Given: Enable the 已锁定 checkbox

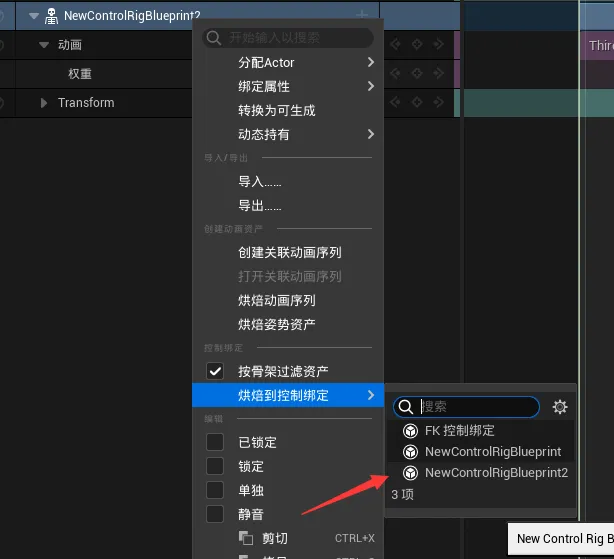Looking at the screenshot, I should [215, 442].
